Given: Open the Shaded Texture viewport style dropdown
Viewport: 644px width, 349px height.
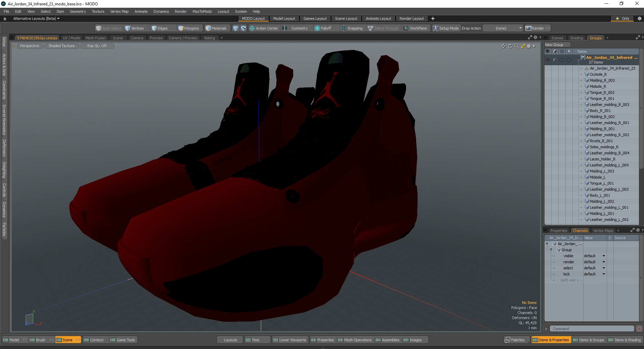Looking at the screenshot, I should coord(62,46).
